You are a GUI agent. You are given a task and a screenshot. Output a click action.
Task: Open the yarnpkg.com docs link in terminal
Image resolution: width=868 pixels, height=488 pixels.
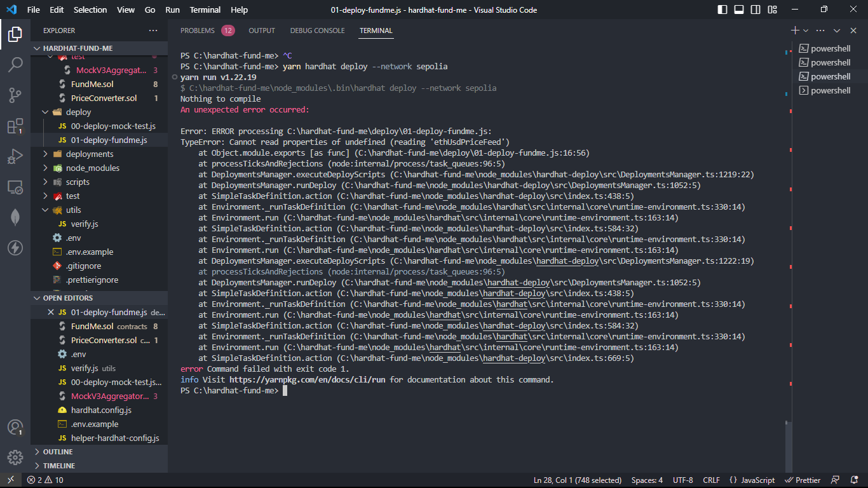click(308, 380)
